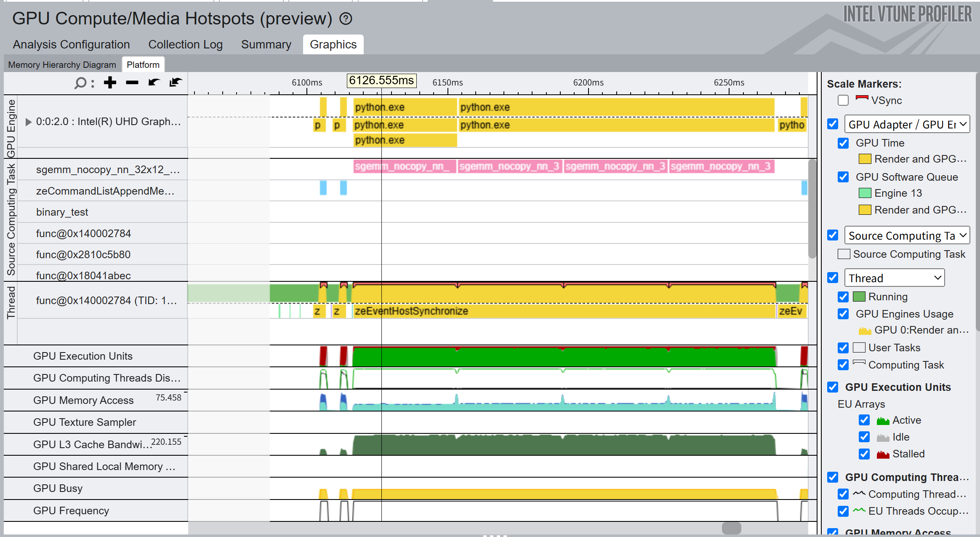The height and width of the screenshot is (537, 980).
Task: Click the vertical scrollbar of computing task rows
Action: [812, 208]
